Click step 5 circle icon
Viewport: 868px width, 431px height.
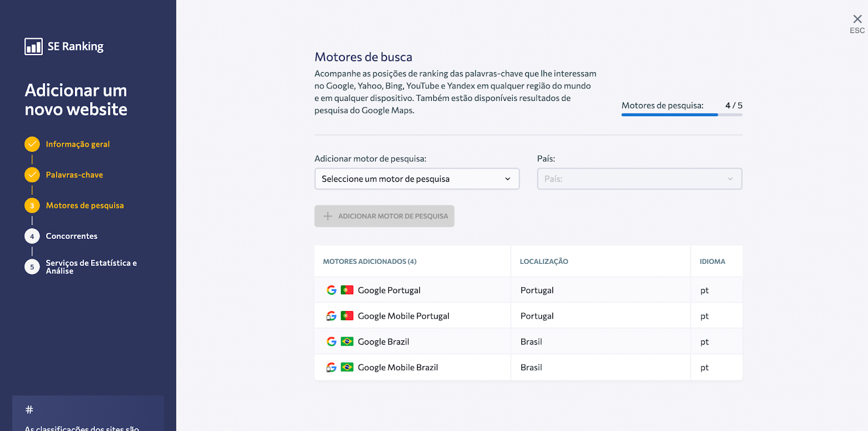coord(32,267)
